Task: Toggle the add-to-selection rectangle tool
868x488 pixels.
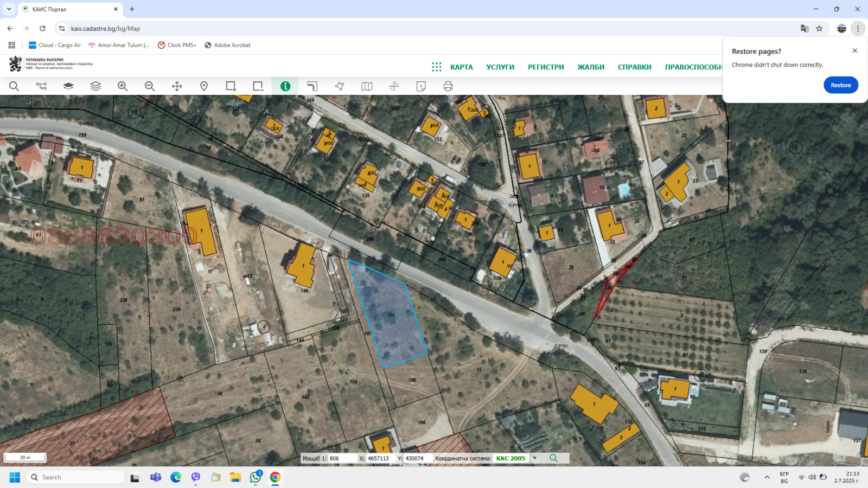Action: tap(231, 86)
